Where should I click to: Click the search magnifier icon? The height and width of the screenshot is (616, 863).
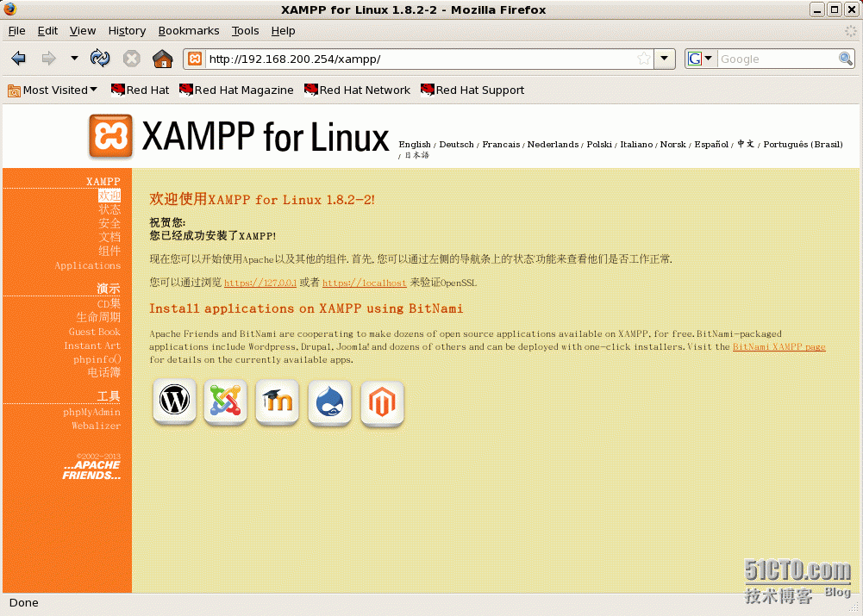(846, 59)
